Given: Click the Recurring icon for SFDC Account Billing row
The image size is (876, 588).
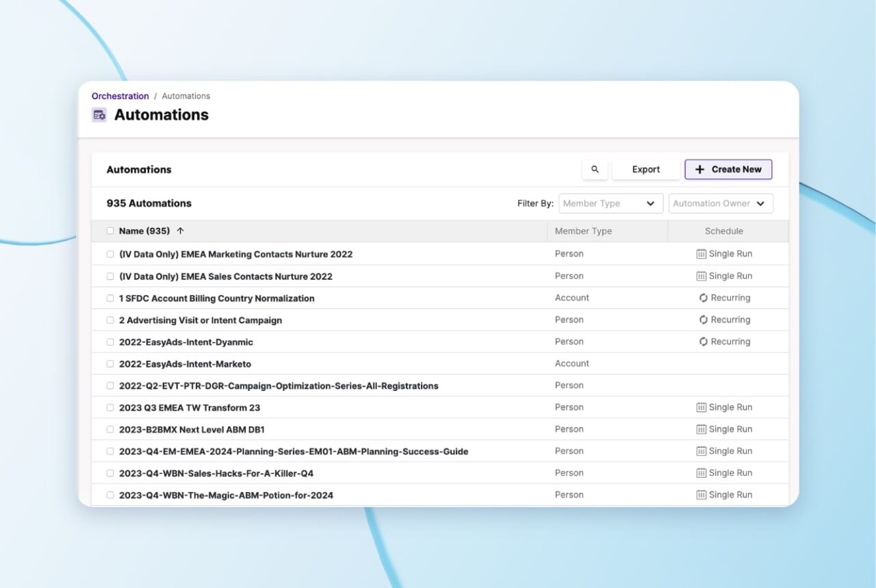Looking at the screenshot, I should click(x=703, y=298).
